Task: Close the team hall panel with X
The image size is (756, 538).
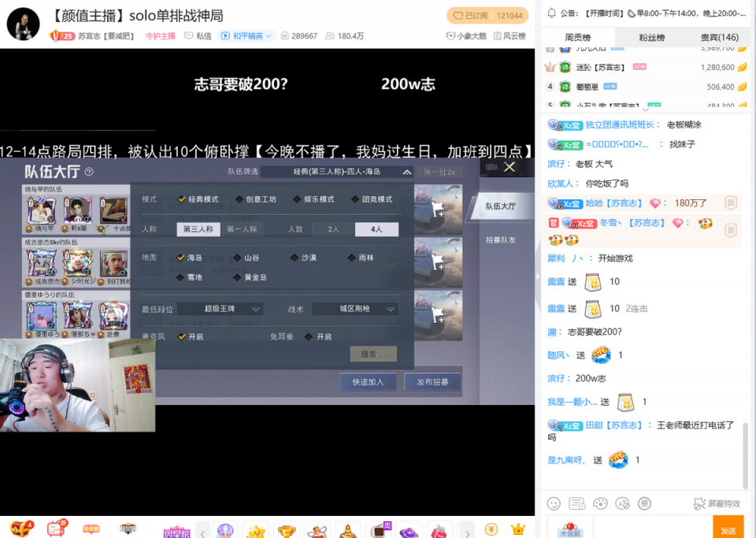Action: coord(510,167)
